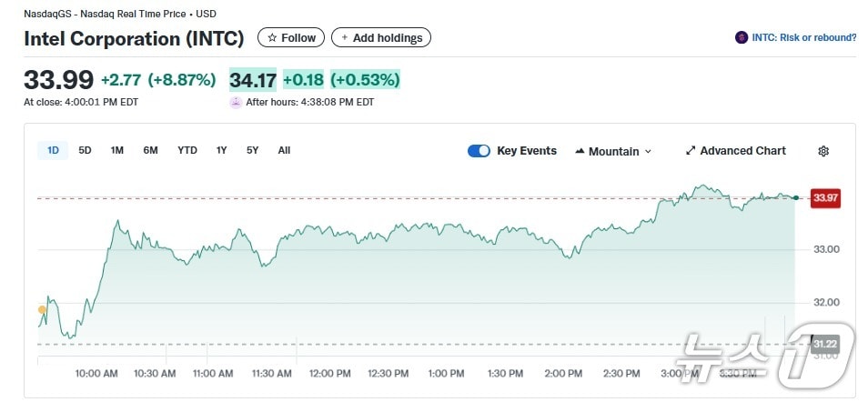Click the after-hours moon icon
868x402 pixels.
coord(236,102)
